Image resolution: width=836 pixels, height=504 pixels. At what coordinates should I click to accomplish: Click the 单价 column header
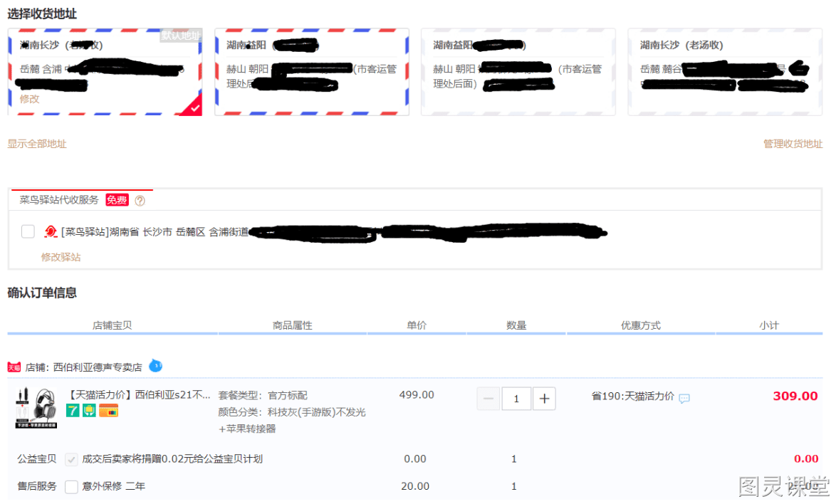[x=417, y=325]
